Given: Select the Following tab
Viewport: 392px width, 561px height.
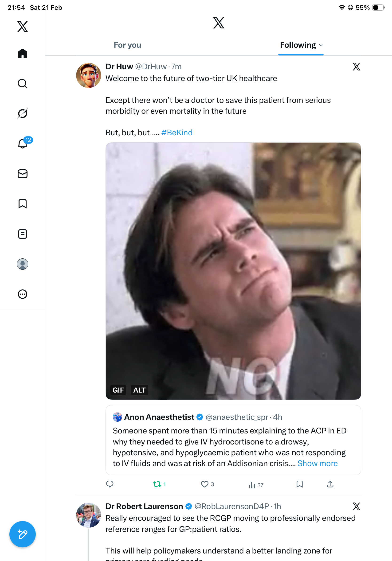Looking at the screenshot, I should (298, 45).
